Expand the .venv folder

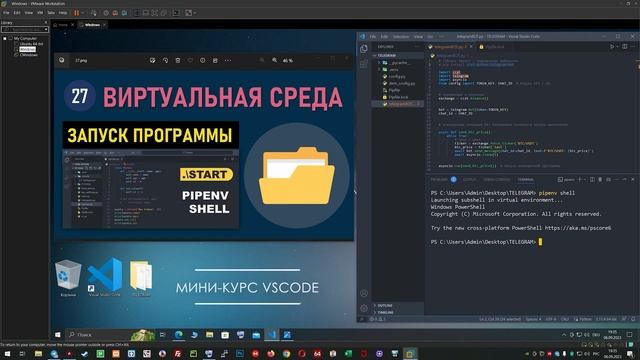coord(397,70)
